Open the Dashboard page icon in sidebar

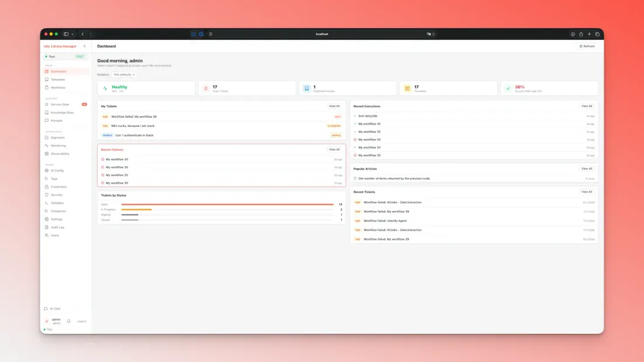(46, 71)
